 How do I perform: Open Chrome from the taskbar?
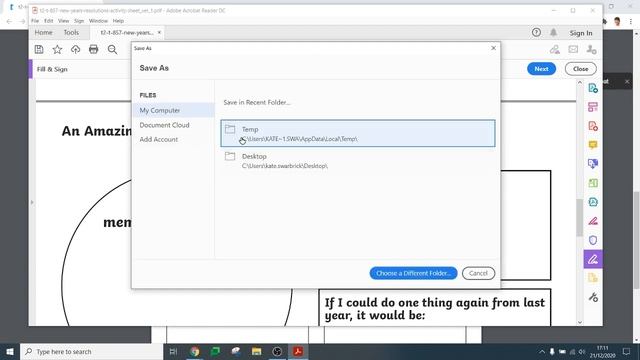click(195, 351)
